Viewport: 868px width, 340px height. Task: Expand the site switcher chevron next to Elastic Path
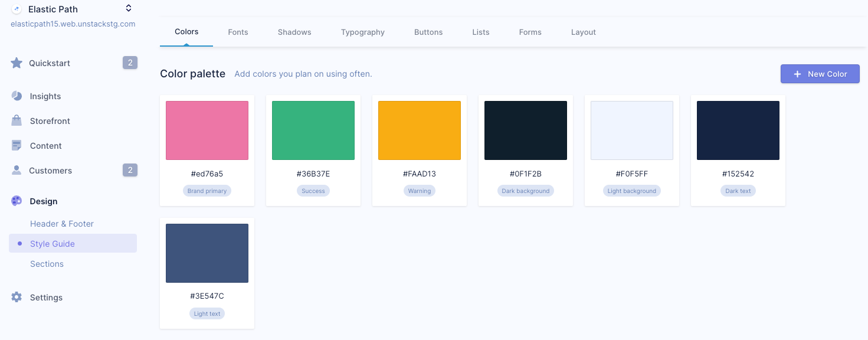(129, 8)
